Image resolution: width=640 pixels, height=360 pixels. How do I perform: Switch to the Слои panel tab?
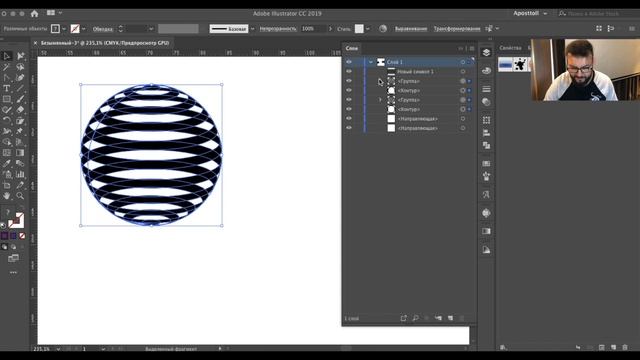point(351,48)
